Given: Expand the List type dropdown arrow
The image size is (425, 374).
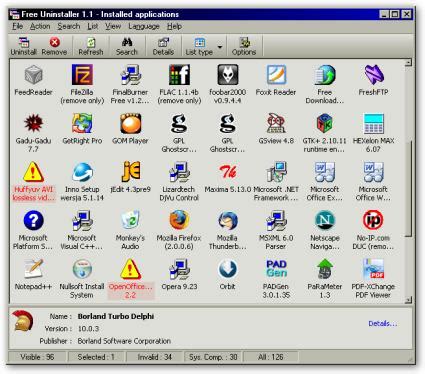Looking at the screenshot, I should click(x=220, y=47).
